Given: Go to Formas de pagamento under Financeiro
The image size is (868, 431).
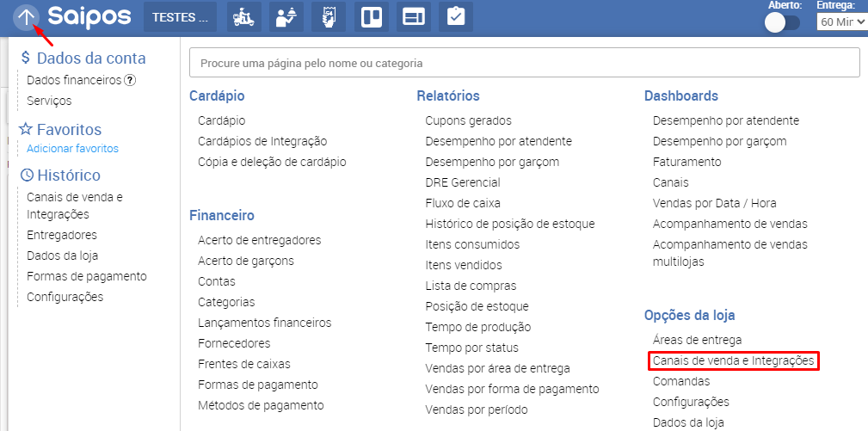Looking at the screenshot, I should 257,385.
